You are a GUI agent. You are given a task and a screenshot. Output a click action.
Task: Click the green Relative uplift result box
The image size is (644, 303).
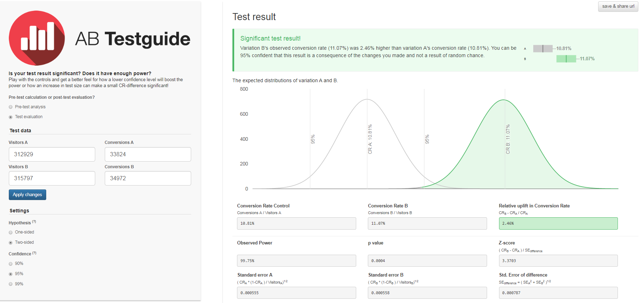[558, 224]
